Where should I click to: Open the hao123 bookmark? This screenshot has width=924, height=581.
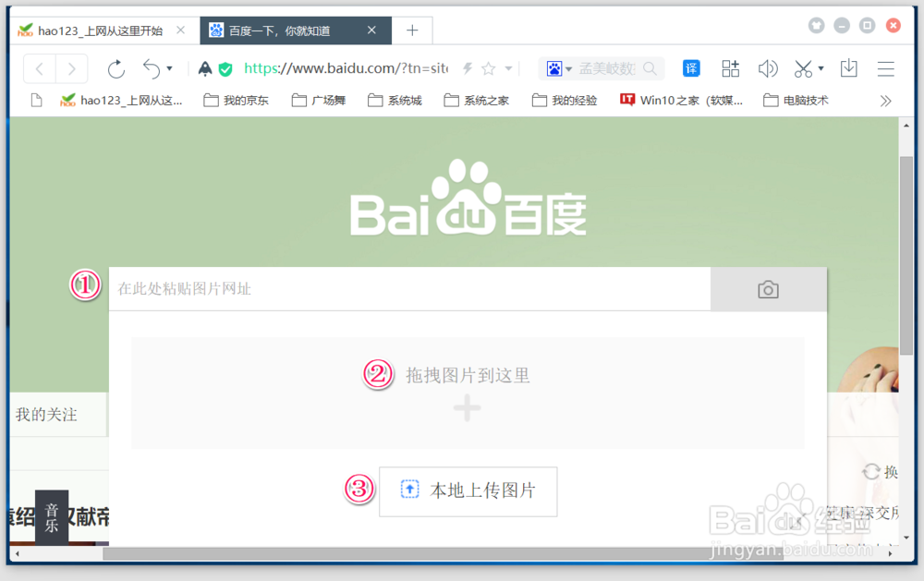coord(121,100)
